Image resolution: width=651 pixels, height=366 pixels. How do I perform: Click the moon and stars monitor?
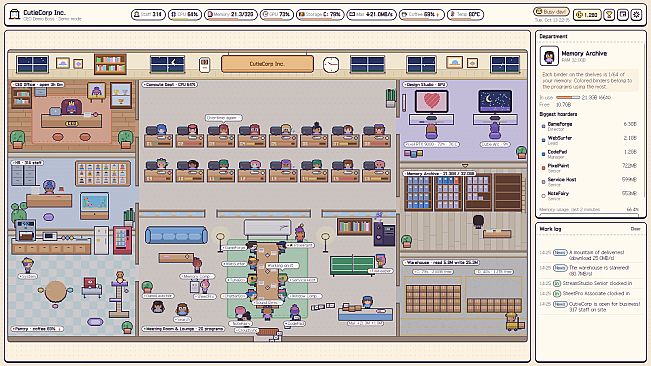click(495, 101)
